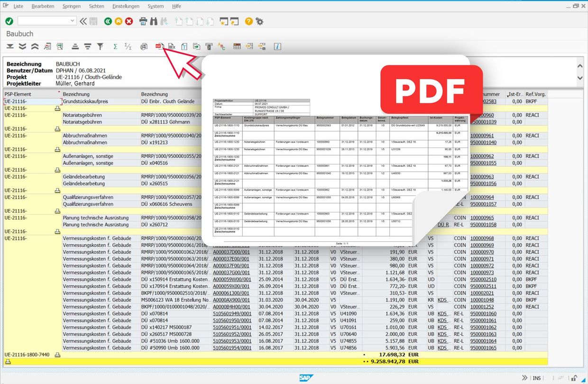Export the report as PDF
This screenshot has height=384, width=588.
[160, 46]
